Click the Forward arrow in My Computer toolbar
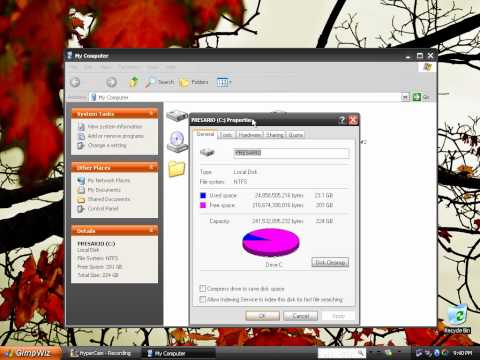This screenshot has height=360, width=480. (x=111, y=82)
